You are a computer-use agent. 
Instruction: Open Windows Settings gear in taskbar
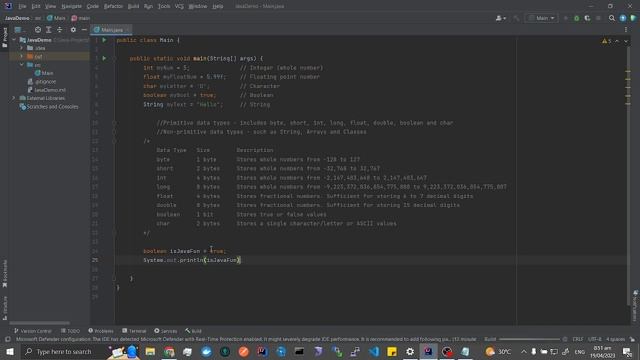(410, 351)
